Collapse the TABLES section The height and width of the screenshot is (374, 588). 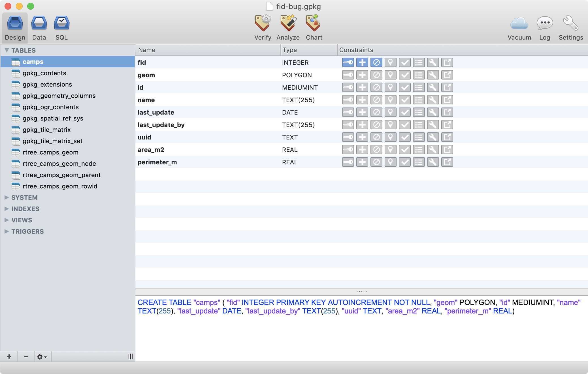[x=7, y=50]
